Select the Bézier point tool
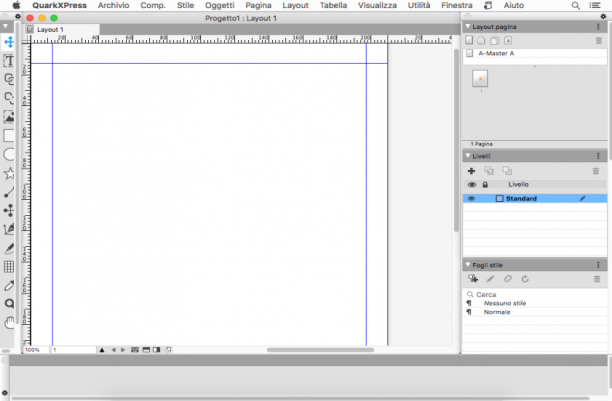 tap(9, 210)
